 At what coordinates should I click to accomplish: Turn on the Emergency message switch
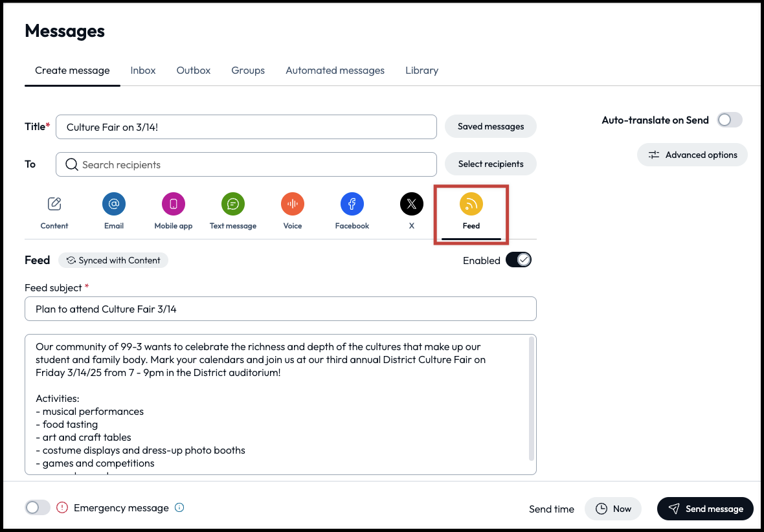coord(38,508)
